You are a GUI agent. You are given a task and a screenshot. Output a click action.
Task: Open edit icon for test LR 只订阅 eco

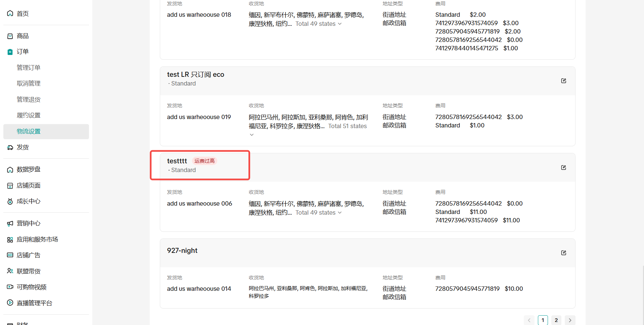pyautogui.click(x=563, y=81)
